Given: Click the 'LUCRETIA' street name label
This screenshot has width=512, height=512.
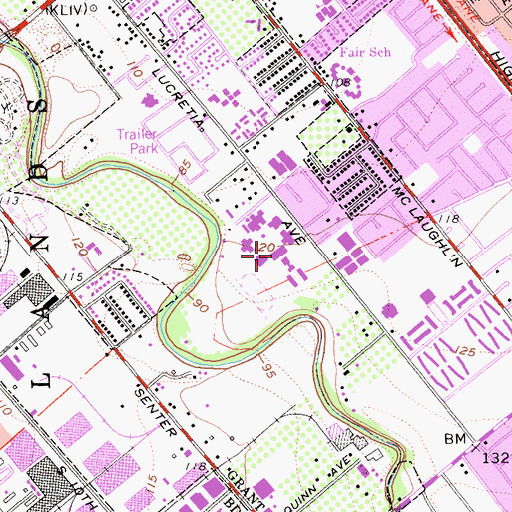Looking at the screenshot, I should (178, 100).
